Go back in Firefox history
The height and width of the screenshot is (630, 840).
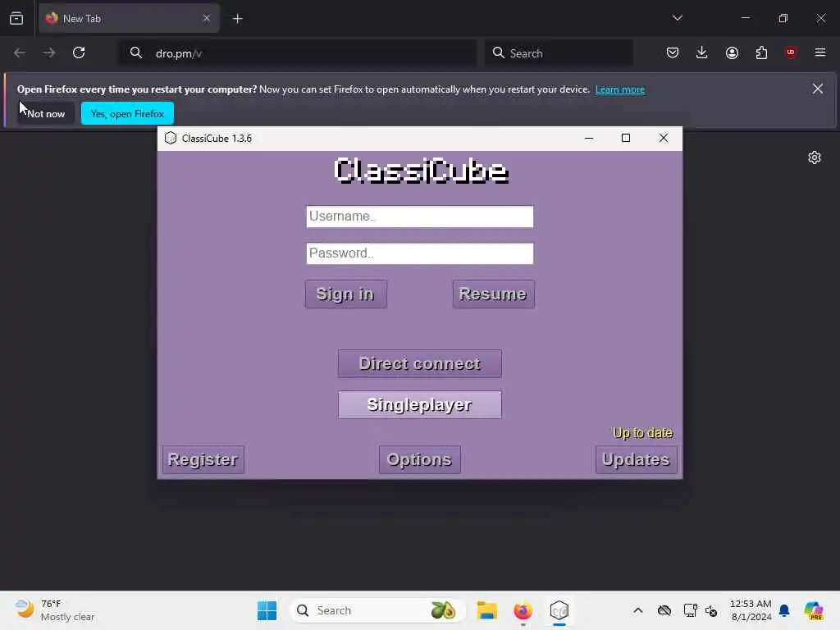(x=20, y=52)
